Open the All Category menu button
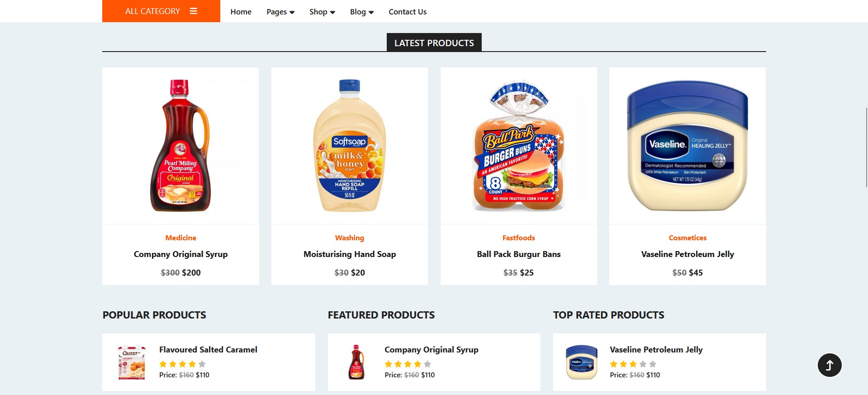Image resolution: width=868 pixels, height=395 pixels. (x=153, y=11)
